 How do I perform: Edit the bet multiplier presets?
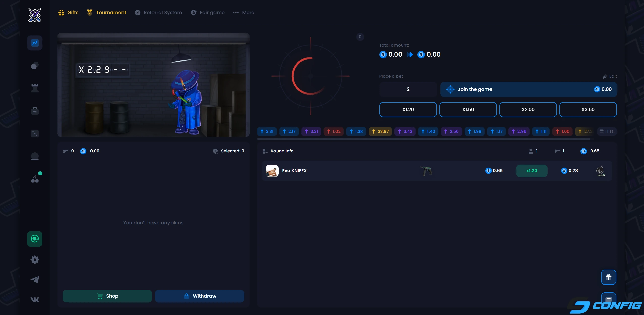pos(610,76)
